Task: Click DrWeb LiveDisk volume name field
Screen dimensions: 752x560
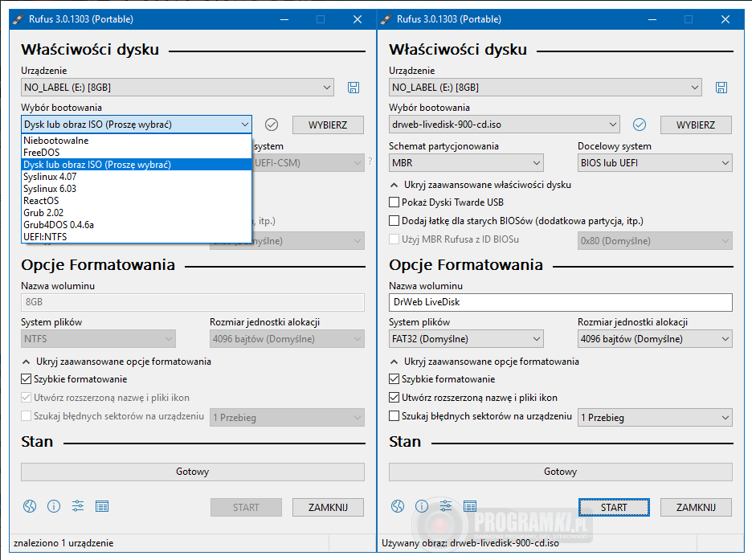Action: pos(561,302)
